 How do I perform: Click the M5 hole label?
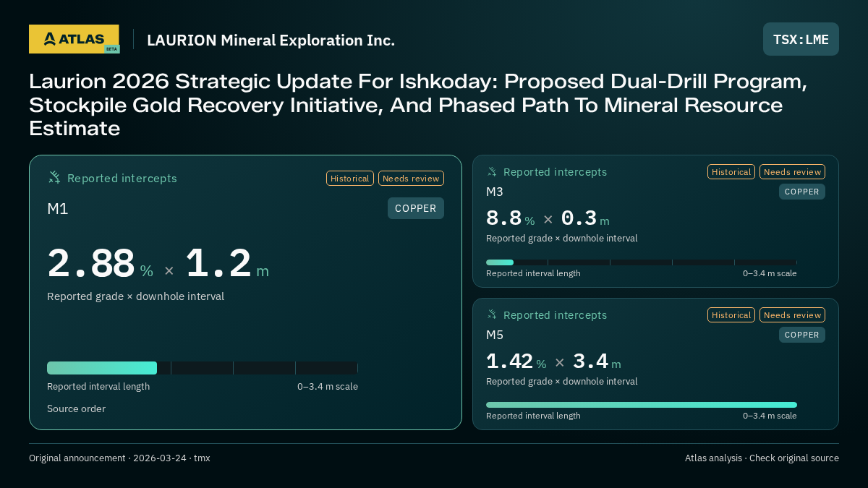495,335
